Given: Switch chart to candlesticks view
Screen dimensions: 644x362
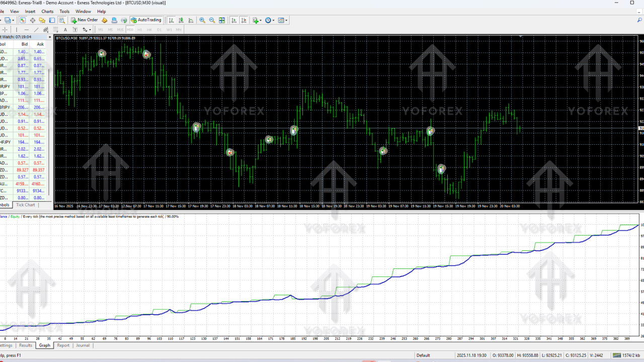Looking at the screenshot, I should 181,20.
